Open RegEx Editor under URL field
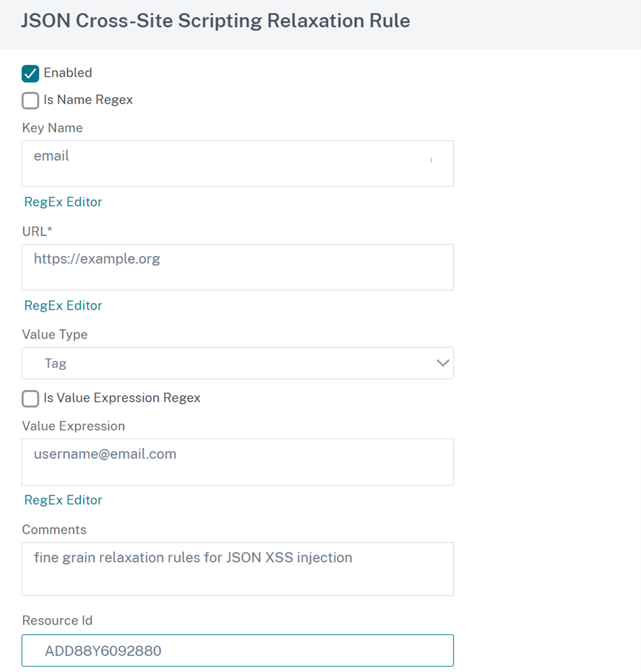 click(63, 306)
